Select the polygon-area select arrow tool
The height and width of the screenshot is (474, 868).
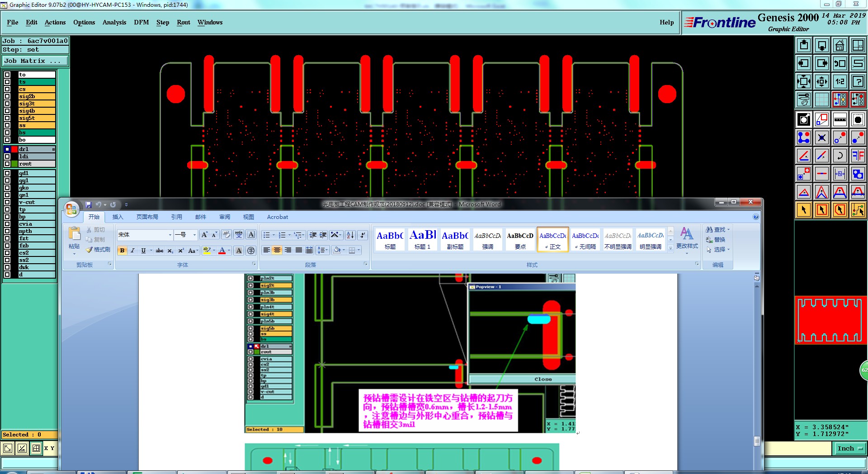click(x=840, y=210)
